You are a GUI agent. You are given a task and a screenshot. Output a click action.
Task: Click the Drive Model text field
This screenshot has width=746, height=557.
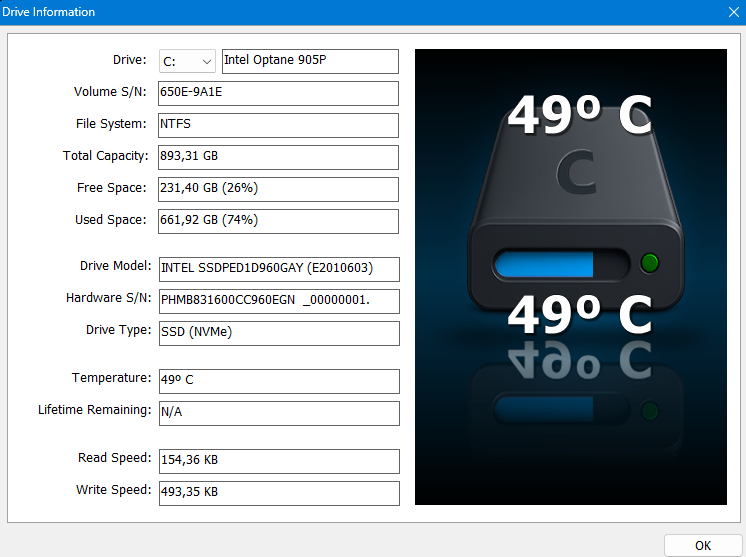(278, 269)
